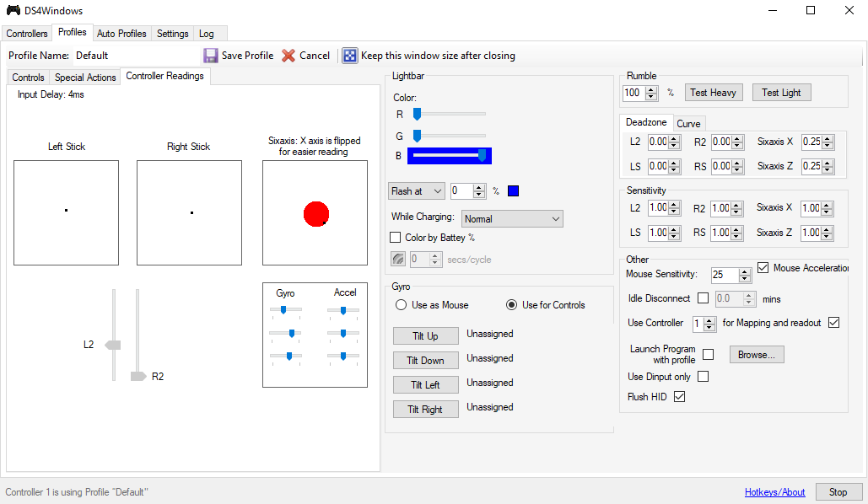Enable the Color by Battery checkbox

point(396,238)
